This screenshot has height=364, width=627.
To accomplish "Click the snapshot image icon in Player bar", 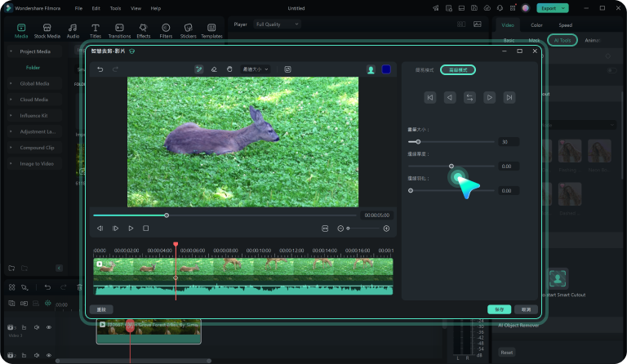I will tap(478, 24).
